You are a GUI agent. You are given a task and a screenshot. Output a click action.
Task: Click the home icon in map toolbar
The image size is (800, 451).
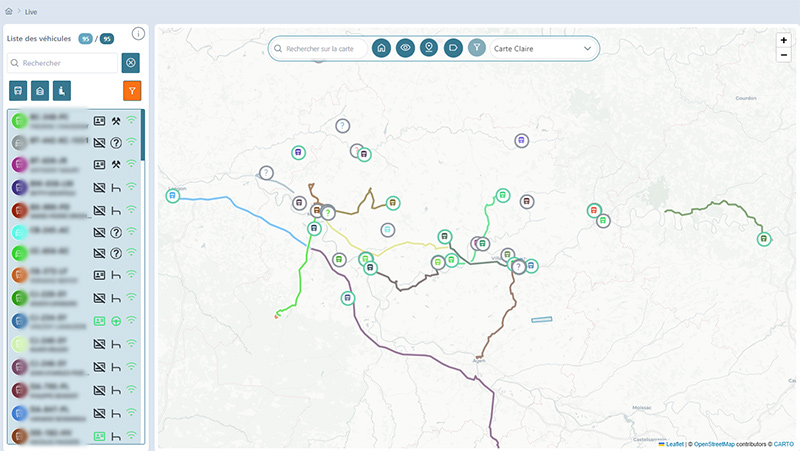pyautogui.click(x=381, y=48)
